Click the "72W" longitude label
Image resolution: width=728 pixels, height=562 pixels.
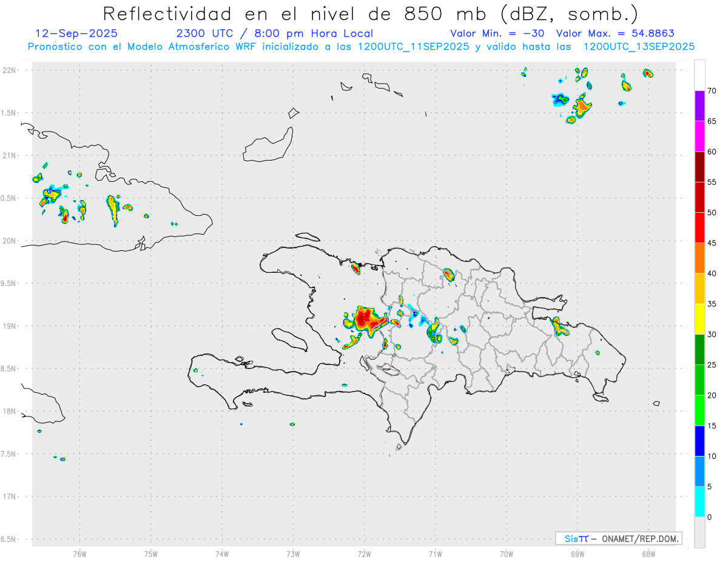coord(364,554)
